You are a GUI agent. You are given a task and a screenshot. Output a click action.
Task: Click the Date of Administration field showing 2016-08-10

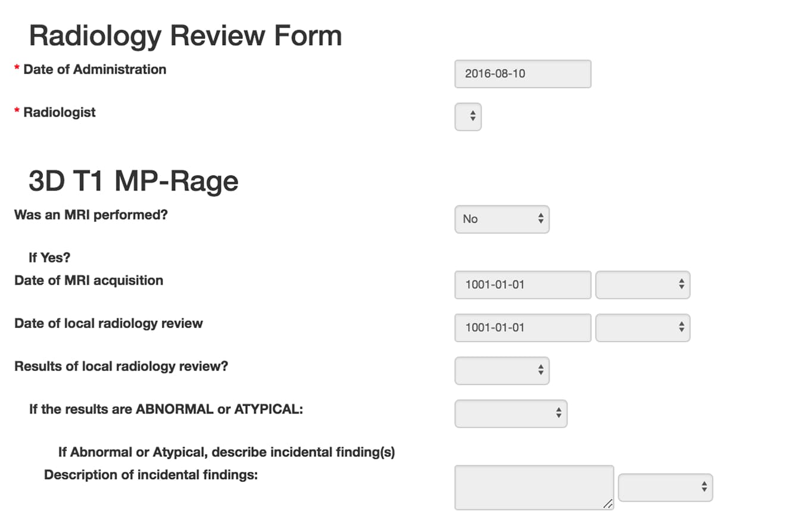point(522,74)
